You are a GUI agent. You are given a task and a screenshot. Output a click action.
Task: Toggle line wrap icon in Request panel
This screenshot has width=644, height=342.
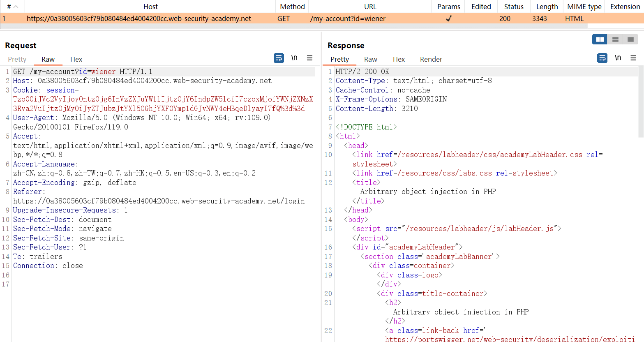pyautogui.click(x=279, y=58)
